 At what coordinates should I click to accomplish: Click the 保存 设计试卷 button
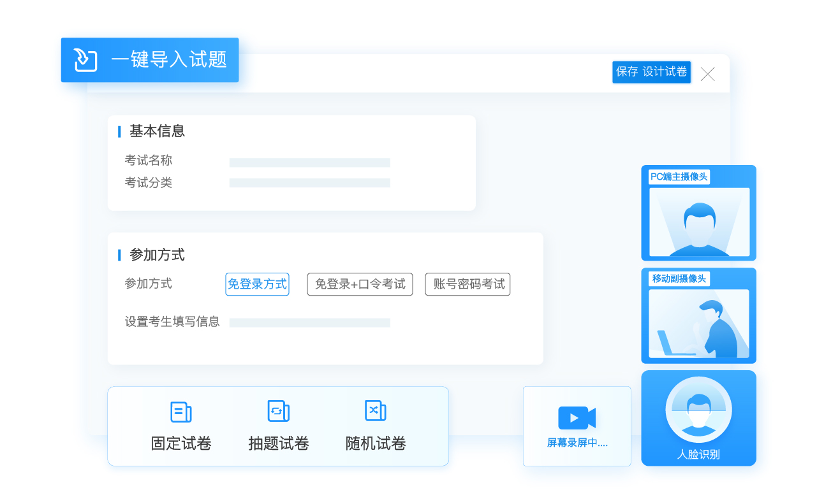click(651, 72)
